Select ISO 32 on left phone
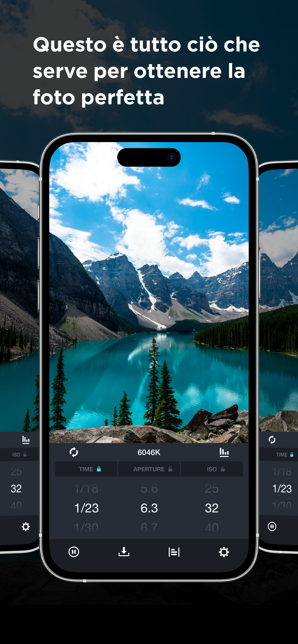 [16, 488]
